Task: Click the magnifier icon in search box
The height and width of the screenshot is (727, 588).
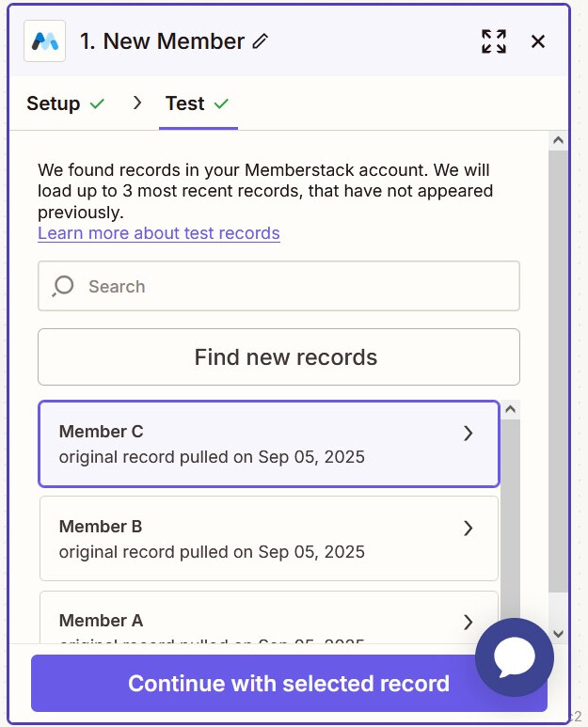Action: coord(63,286)
